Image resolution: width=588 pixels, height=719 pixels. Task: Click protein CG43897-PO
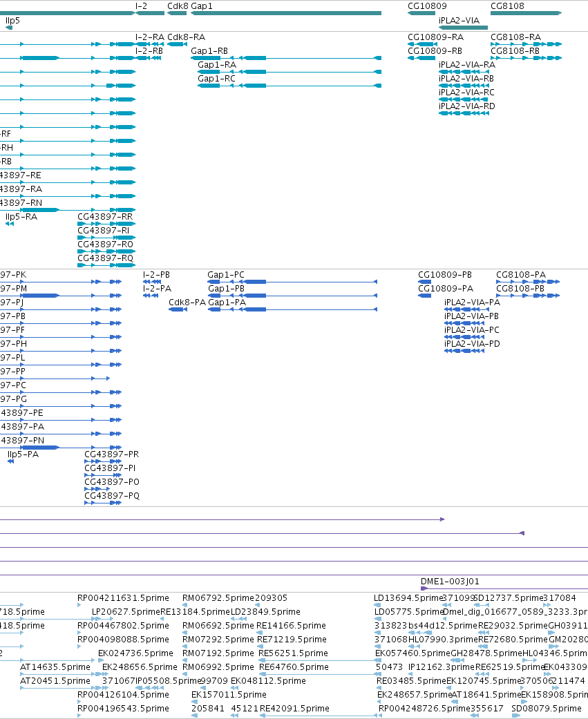coord(112,481)
